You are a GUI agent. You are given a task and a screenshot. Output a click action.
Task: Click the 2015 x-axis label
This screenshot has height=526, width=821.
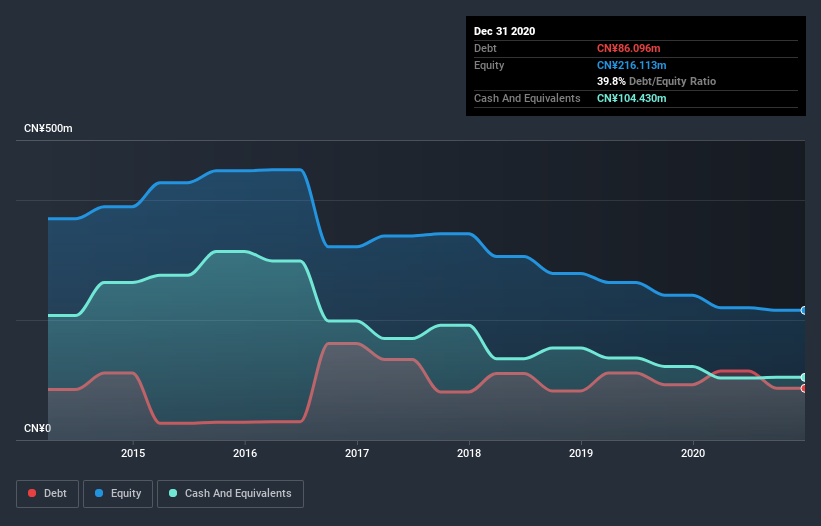[133, 453]
